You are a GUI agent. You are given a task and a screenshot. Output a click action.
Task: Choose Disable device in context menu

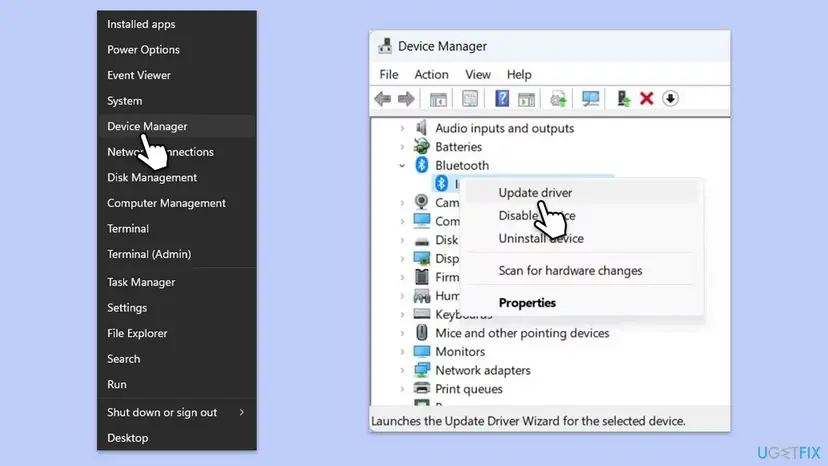click(582, 216)
